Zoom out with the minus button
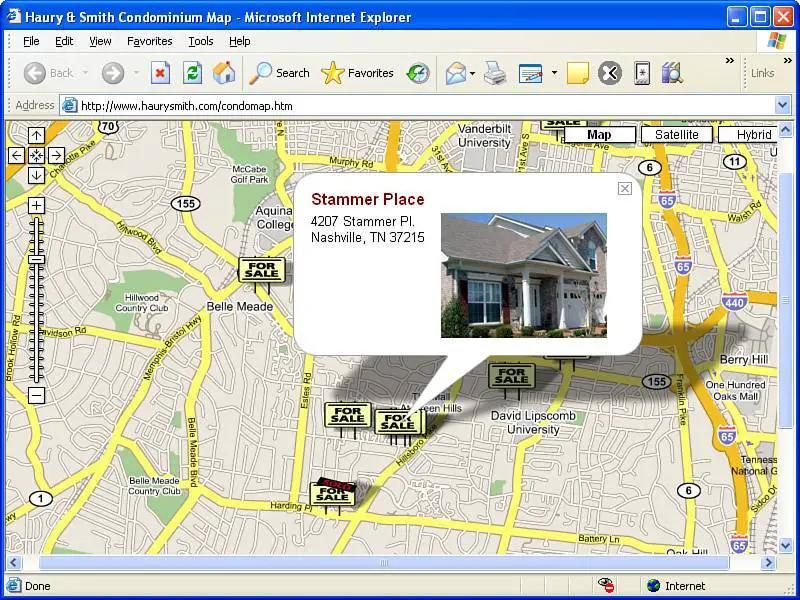Viewport: 800px width, 600px height. pyautogui.click(x=36, y=395)
